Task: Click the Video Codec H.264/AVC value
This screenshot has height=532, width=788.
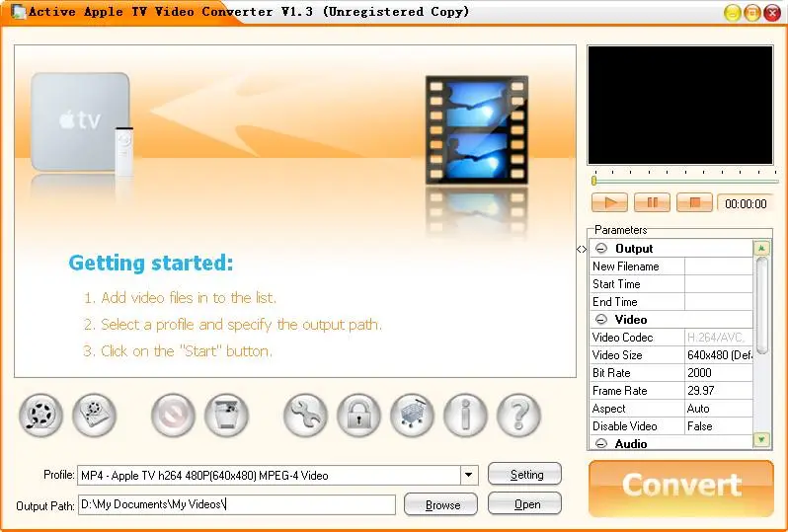Action: coord(719,338)
